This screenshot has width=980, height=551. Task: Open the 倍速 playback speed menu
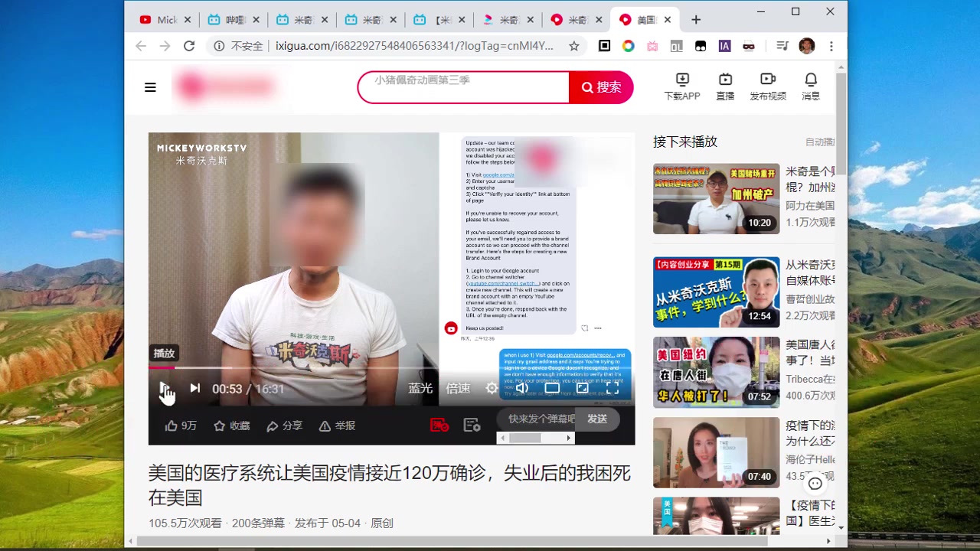(458, 389)
